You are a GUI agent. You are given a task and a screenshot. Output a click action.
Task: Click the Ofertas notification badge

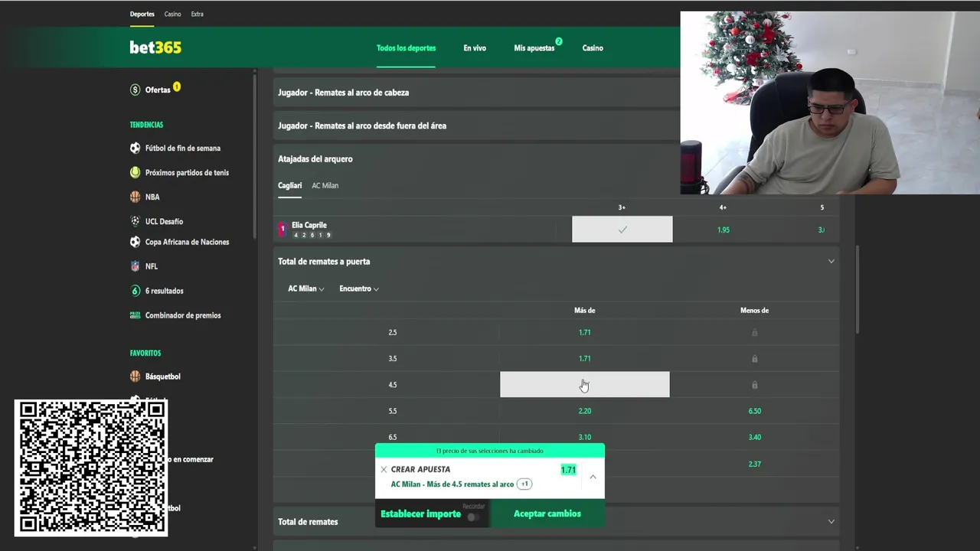click(177, 86)
